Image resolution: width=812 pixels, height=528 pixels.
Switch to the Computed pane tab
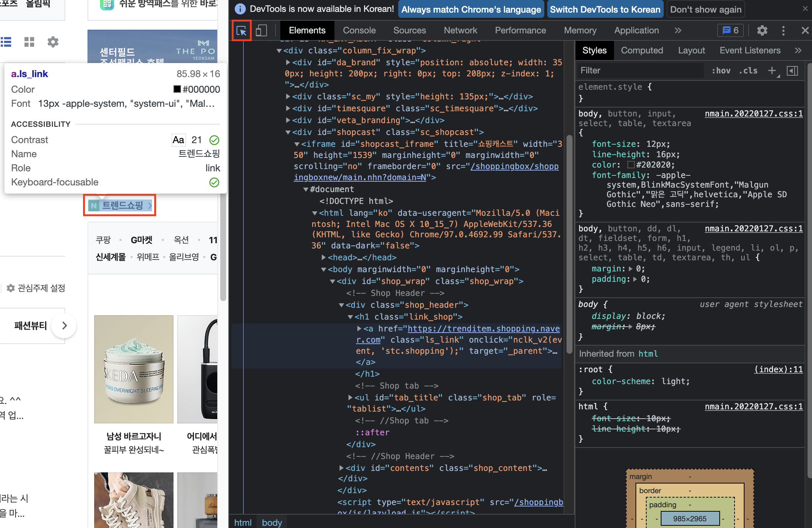(x=642, y=50)
